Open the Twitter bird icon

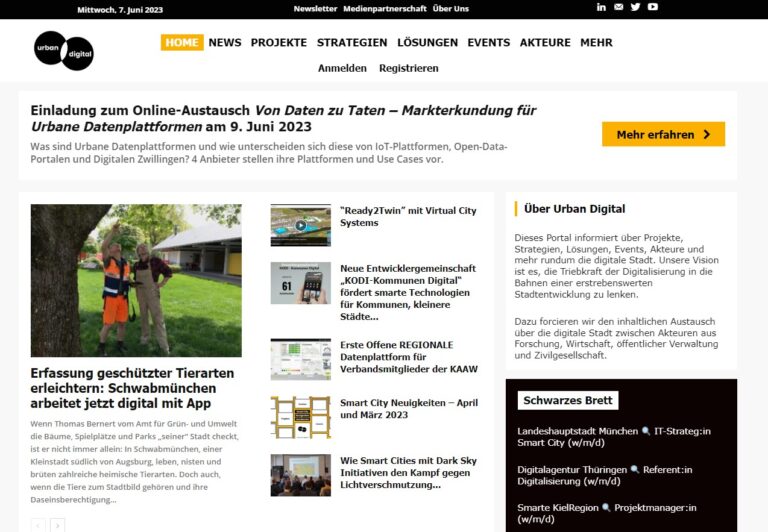click(x=635, y=7)
